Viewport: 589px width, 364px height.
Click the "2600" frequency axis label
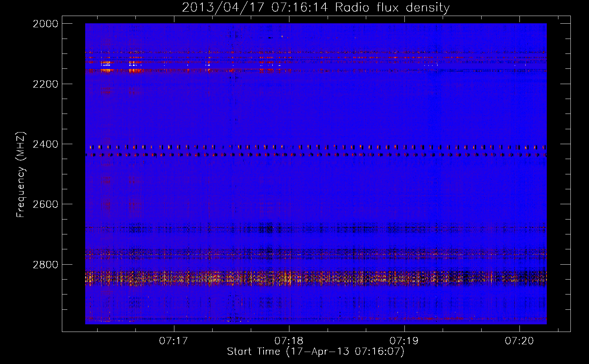coord(46,204)
